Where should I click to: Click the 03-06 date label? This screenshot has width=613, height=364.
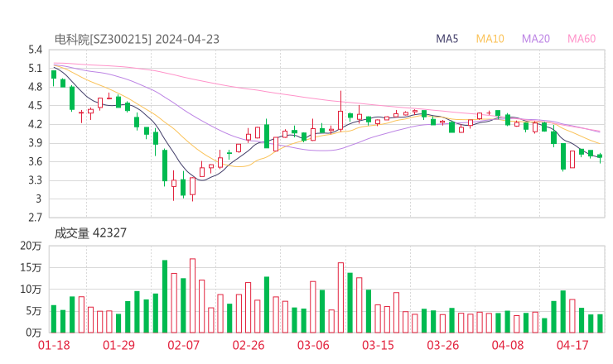[314, 345]
